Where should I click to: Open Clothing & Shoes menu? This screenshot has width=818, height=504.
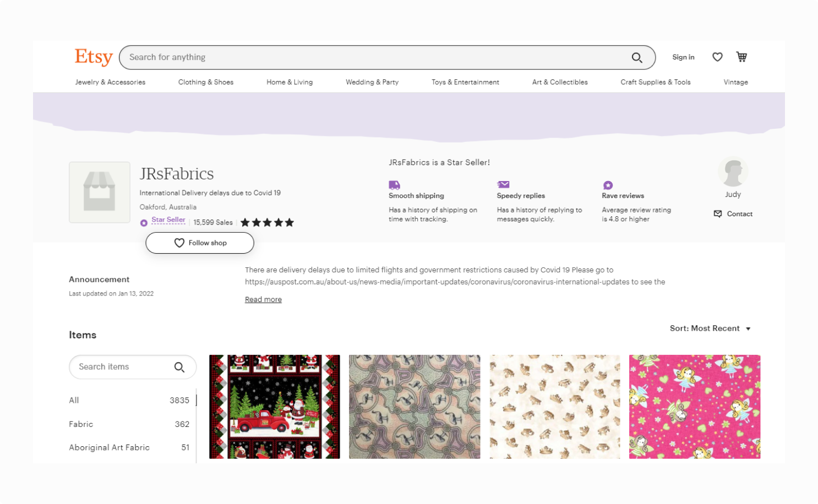206,82
